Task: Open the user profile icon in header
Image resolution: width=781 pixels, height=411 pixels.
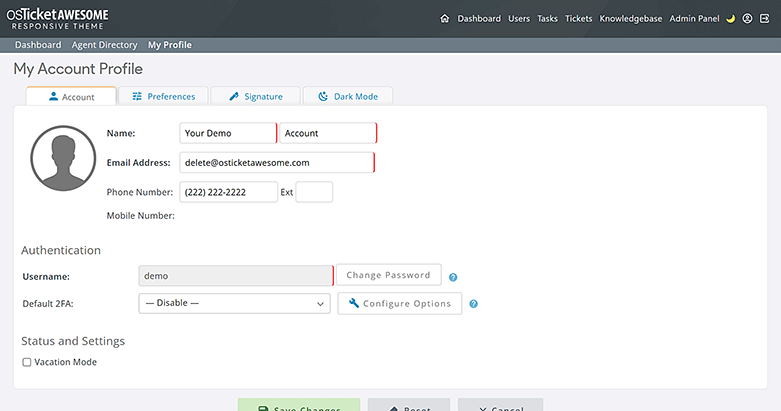Action: point(747,18)
